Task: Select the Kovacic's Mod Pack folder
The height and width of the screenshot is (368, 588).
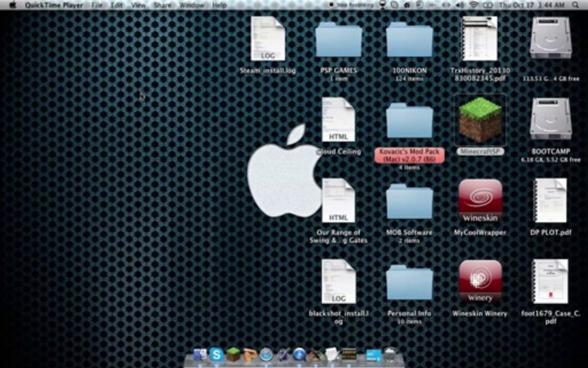Action: click(x=409, y=120)
